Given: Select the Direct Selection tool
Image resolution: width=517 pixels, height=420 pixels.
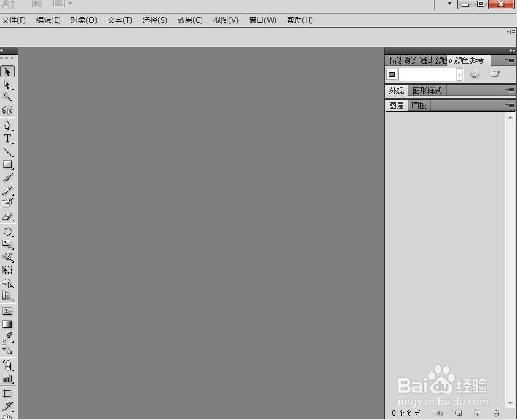Looking at the screenshot, I should (x=7, y=85).
